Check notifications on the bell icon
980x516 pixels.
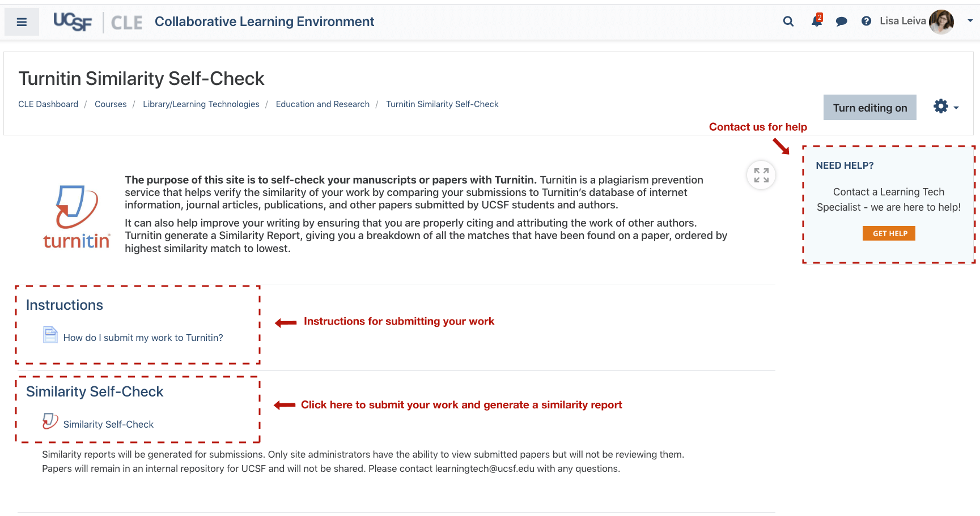point(815,22)
